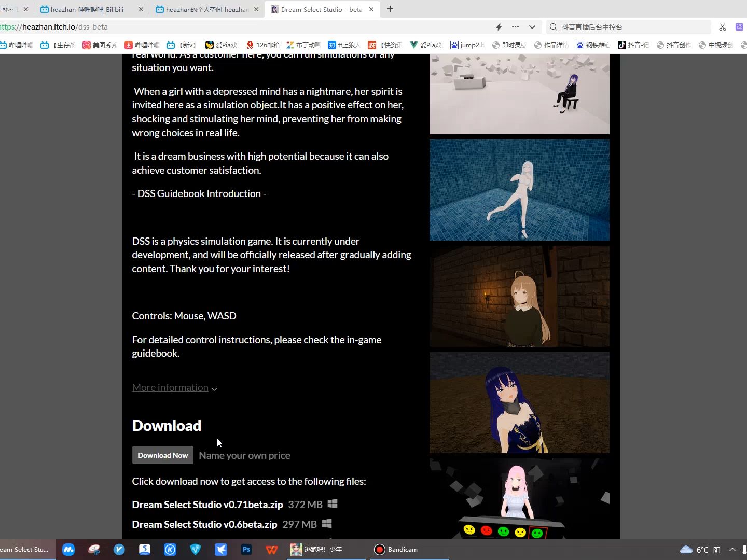Open the brick dungeon blonde girl screenshot
The height and width of the screenshot is (560, 747).
click(519, 296)
